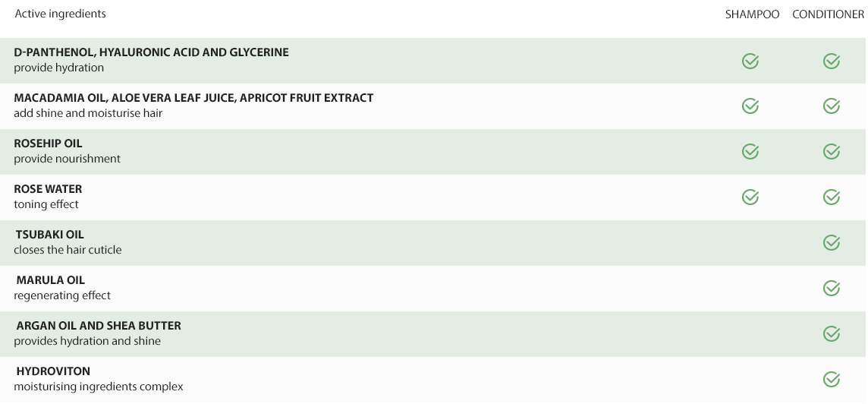
Task: Click the TSUBAKI OIL ingredient title
Action: click(50, 235)
